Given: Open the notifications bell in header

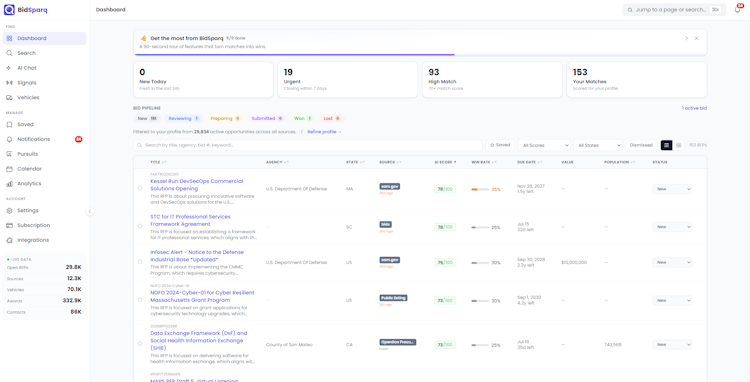Looking at the screenshot, I should pyautogui.click(x=737, y=10).
